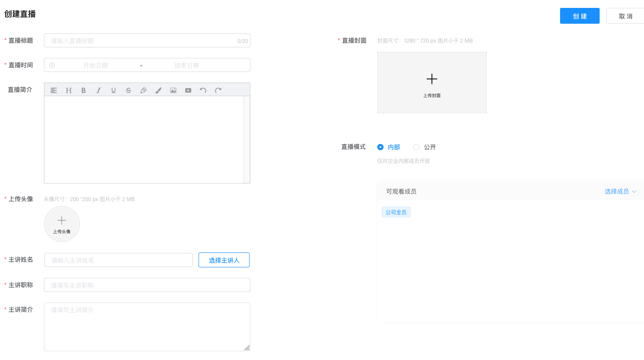Image resolution: width=644 pixels, height=360 pixels.
Task: Open the text color pencil tool
Action: [x=143, y=90]
